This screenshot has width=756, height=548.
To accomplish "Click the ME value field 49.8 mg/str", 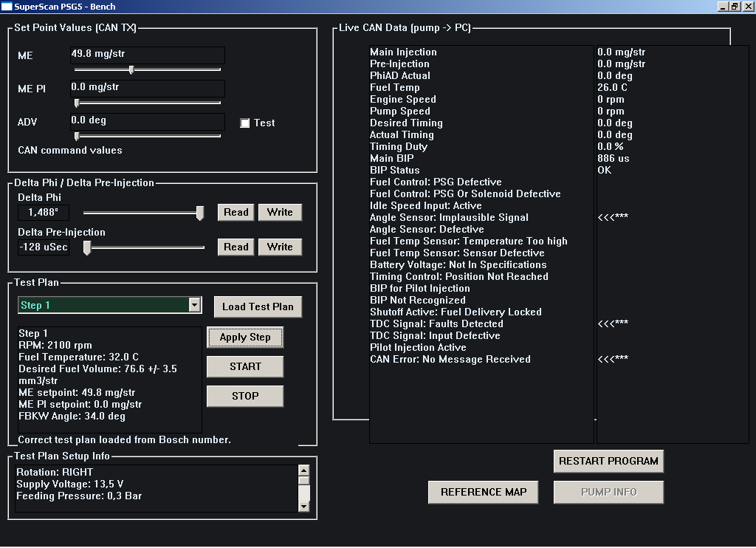I will pos(147,55).
